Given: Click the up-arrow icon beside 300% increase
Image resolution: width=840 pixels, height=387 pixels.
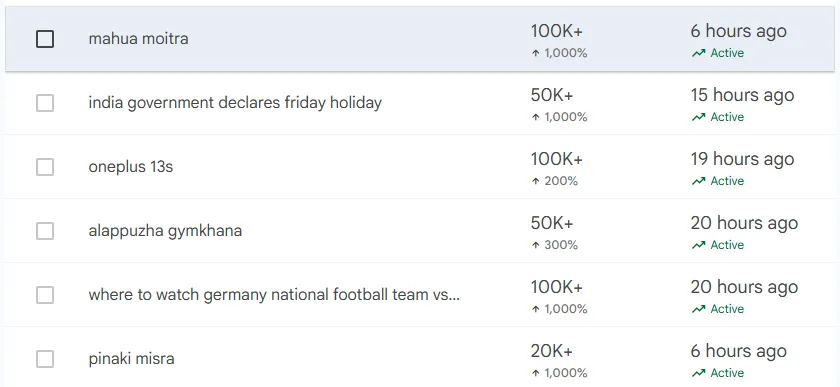Looking at the screenshot, I should (535, 245).
